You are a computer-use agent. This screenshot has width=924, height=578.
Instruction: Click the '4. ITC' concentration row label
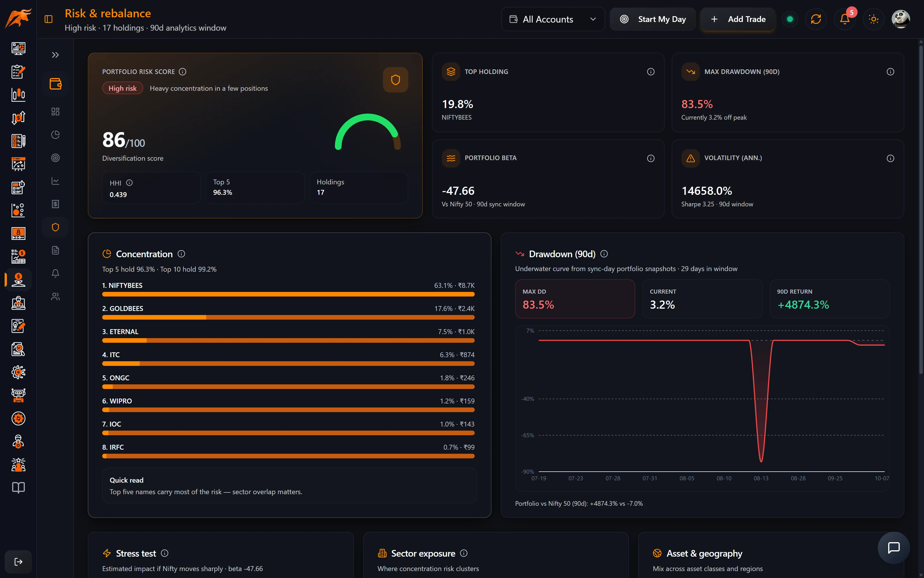pos(111,355)
